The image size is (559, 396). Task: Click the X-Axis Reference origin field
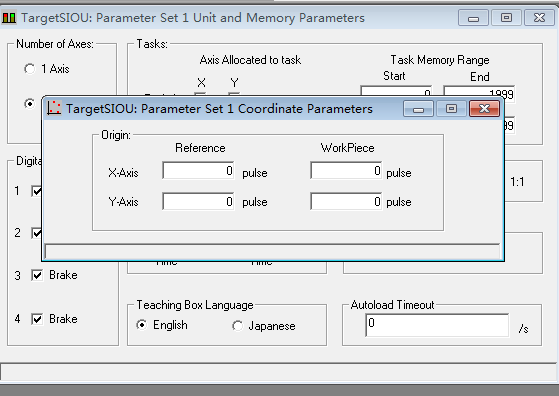pyautogui.click(x=198, y=171)
